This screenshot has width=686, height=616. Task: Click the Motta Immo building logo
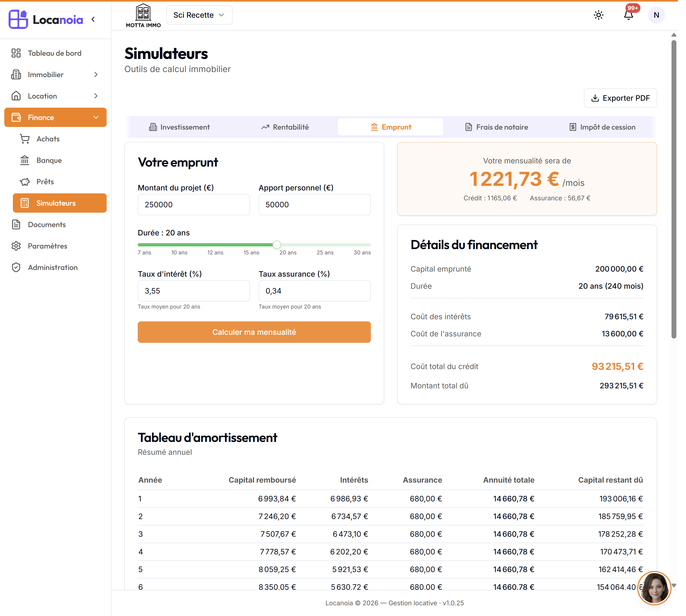(143, 16)
